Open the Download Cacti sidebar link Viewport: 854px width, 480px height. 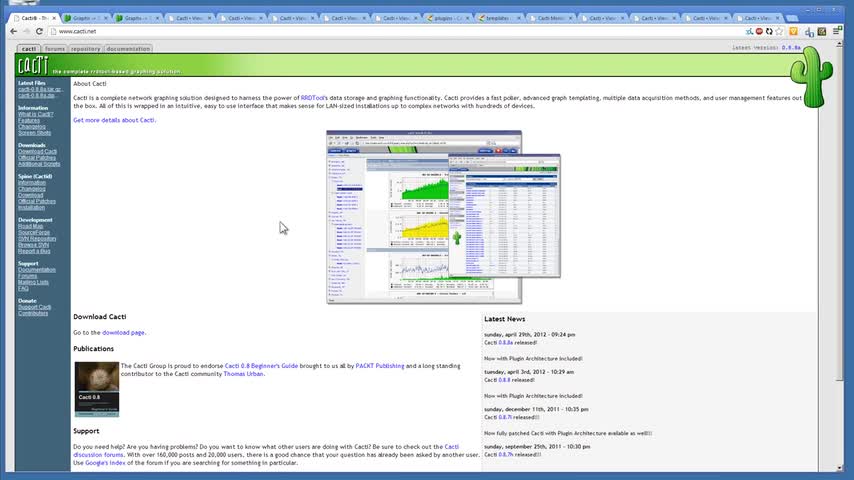tap(38, 151)
